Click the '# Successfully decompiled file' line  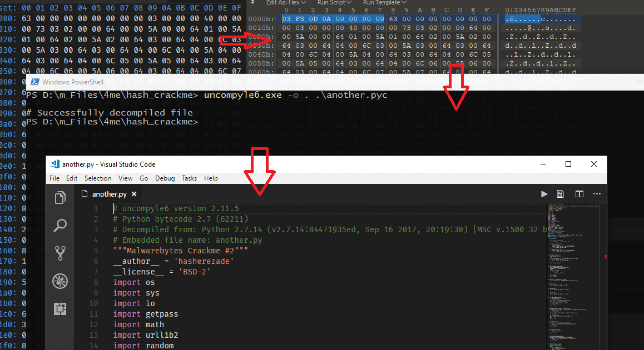click(x=109, y=112)
